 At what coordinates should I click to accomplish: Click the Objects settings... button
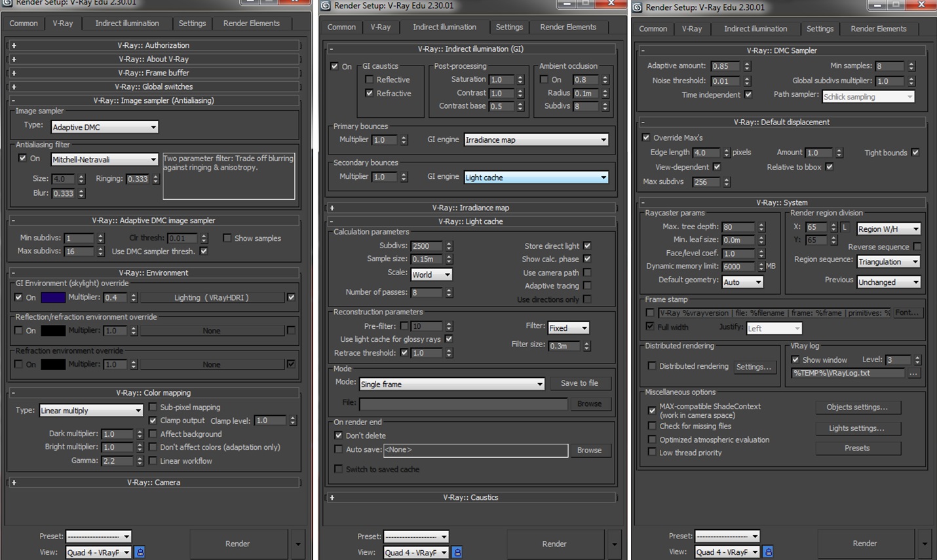click(857, 407)
